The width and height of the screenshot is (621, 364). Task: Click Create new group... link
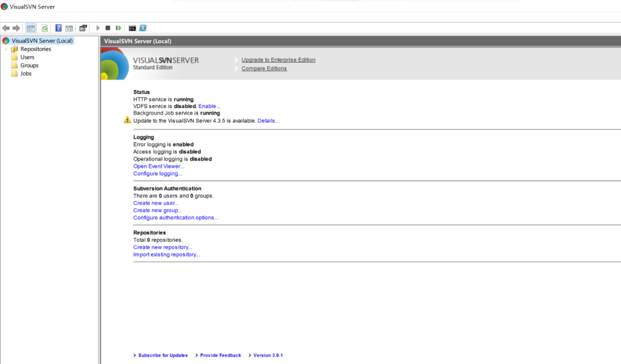pyautogui.click(x=158, y=210)
